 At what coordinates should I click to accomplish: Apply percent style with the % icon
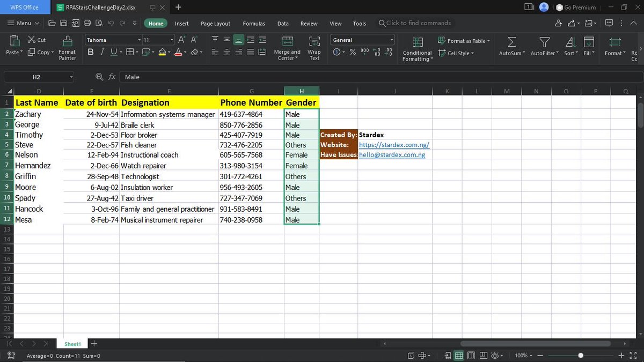click(x=353, y=52)
